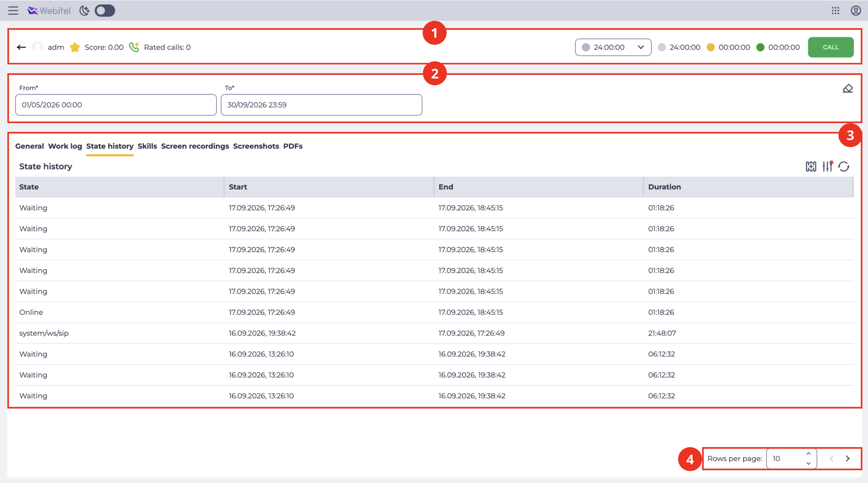Click the Rows per page field

point(791,458)
